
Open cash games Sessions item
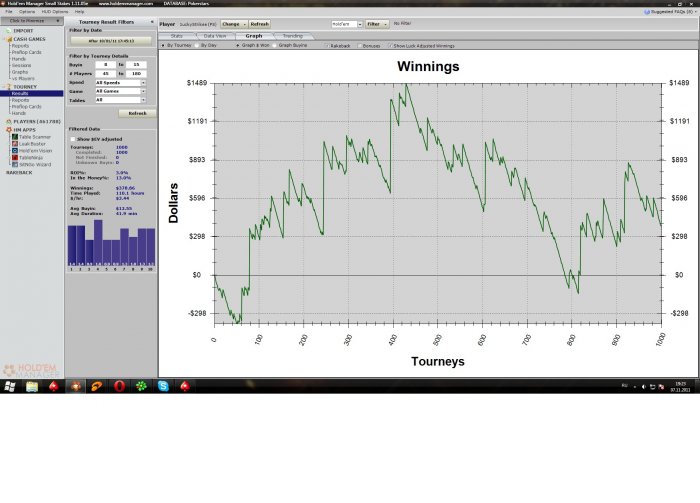(x=20, y=65)
